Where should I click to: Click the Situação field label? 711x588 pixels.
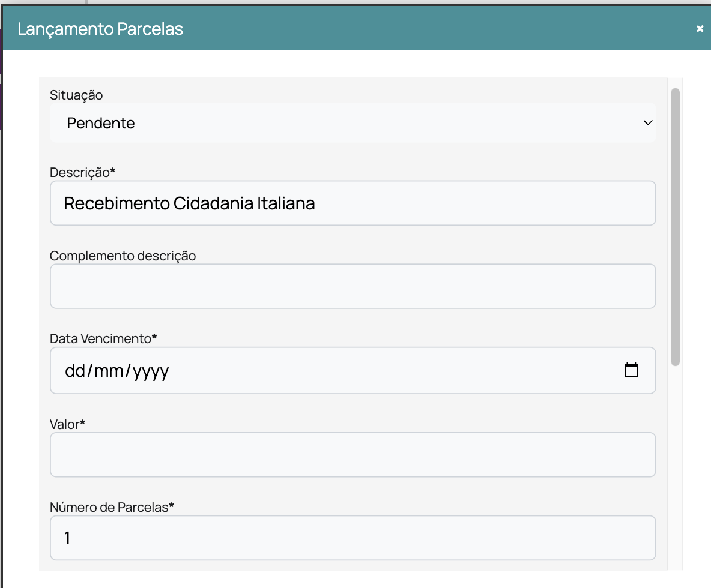76,95
